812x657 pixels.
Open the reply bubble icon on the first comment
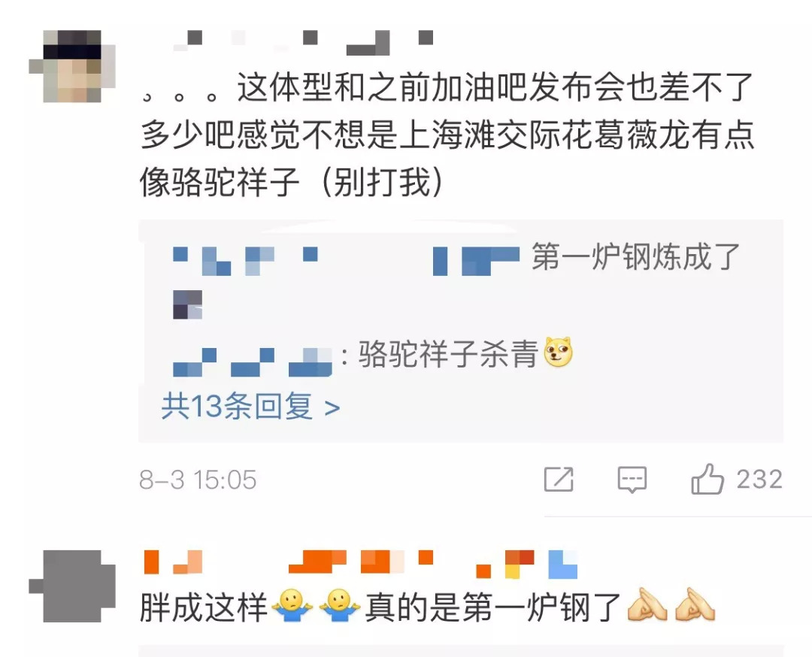632,480
